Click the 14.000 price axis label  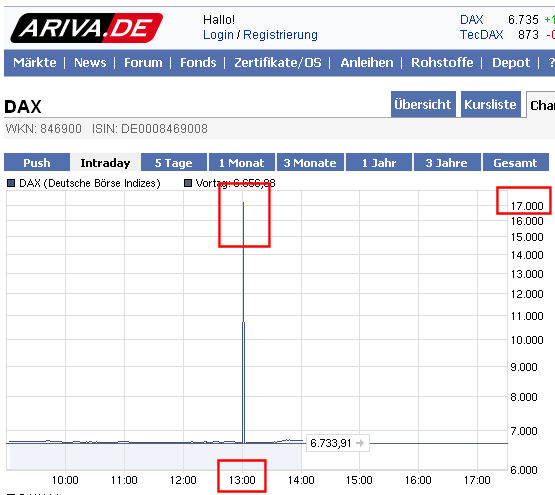527,255
